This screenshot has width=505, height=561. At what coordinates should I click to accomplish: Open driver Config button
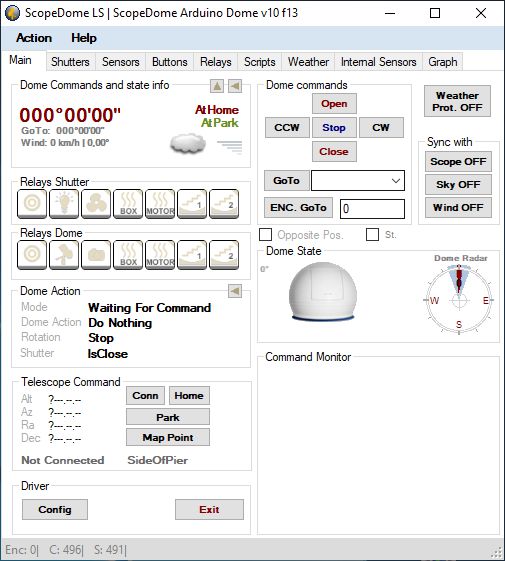55,509
